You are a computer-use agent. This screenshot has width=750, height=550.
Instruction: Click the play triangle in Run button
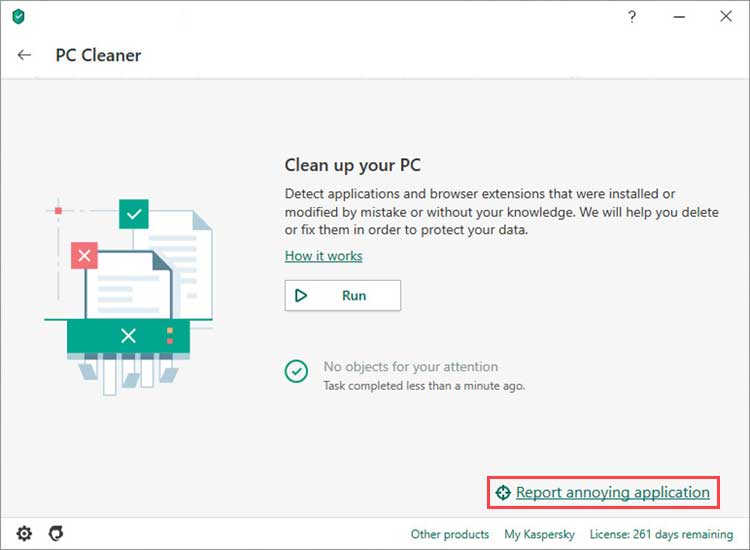pyautogui.click(x=301, y=296)
